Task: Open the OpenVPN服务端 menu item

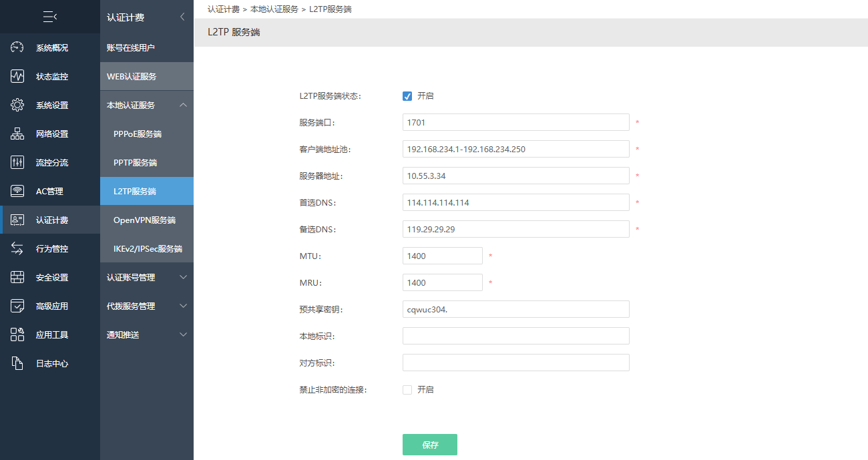Action: (x=144, y=220)
